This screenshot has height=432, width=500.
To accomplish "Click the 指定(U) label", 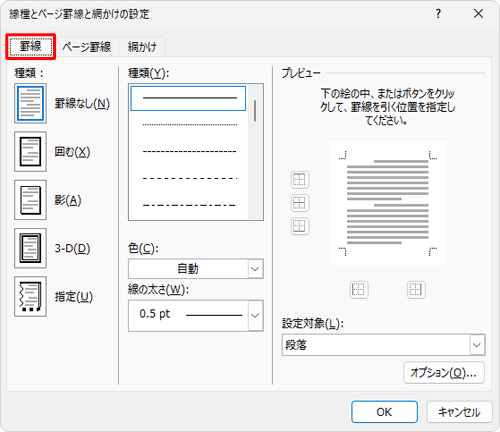I will pos(74,297).
